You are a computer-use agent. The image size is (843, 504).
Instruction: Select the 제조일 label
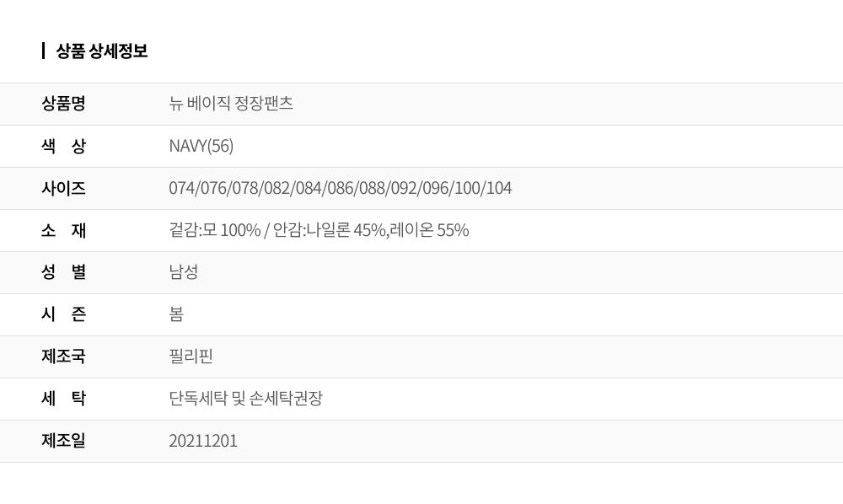63,441
